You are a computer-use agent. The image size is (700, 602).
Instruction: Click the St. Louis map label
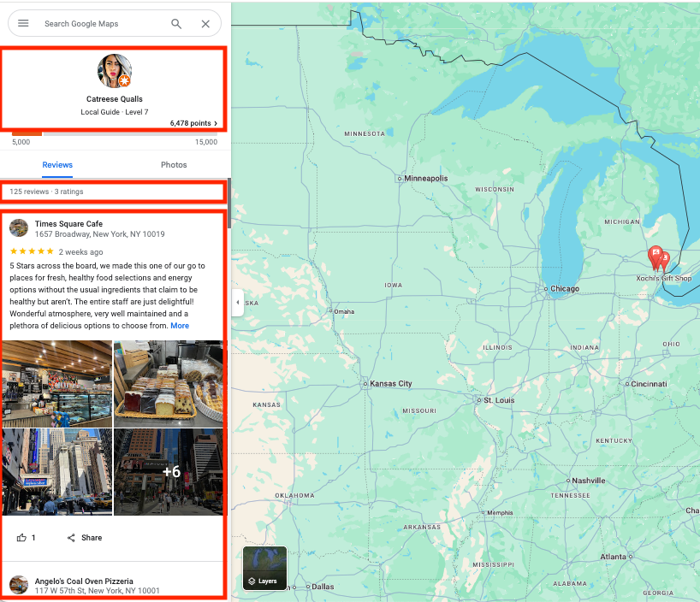point(499,400)
